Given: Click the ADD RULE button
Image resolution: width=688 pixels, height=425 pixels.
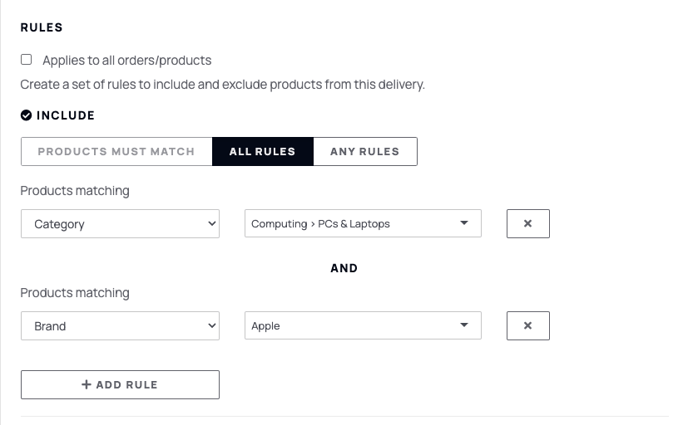Looking at the screenshot, I should click(x=120, y=385).
